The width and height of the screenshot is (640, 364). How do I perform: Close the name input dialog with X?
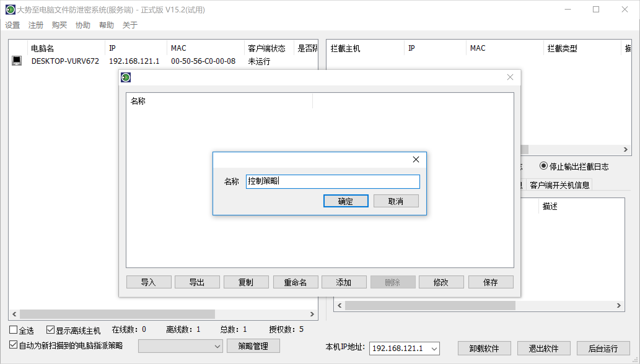pyautogui.click(x=416, y=159)
